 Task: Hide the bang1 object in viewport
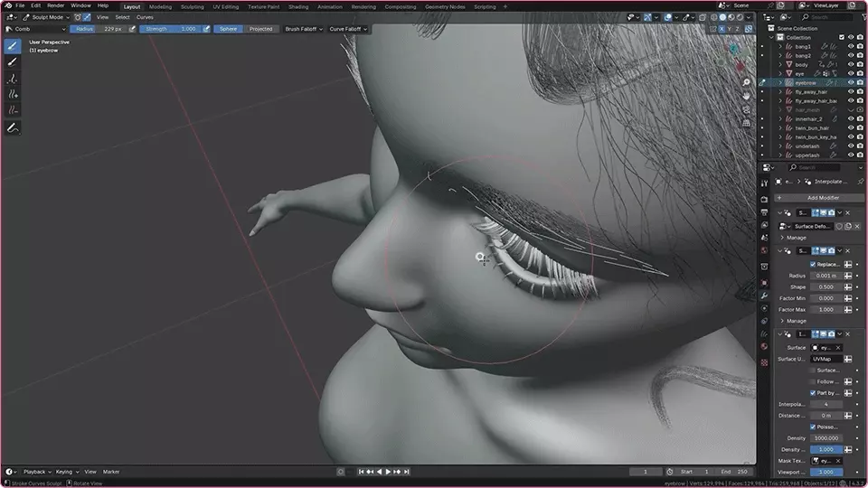click(x=851, y=46)
